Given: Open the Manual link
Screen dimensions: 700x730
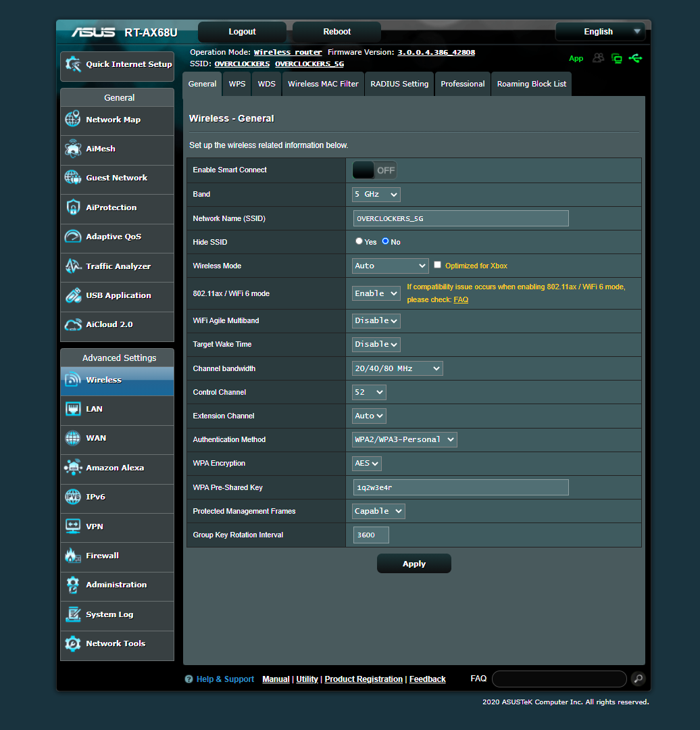Looking at the screenshot, I should coord(276,679).
